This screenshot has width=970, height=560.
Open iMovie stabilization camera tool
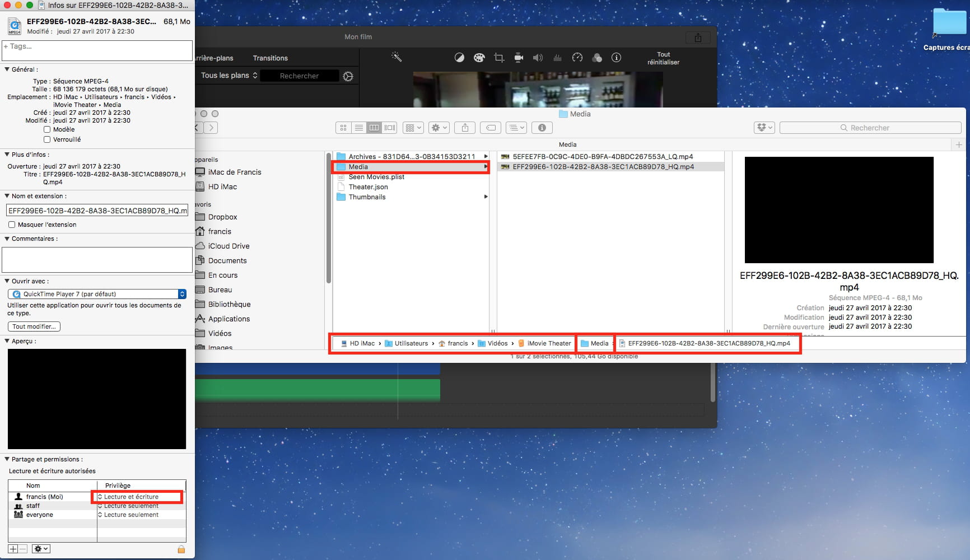pyautogui.click(x=519, y=58)
